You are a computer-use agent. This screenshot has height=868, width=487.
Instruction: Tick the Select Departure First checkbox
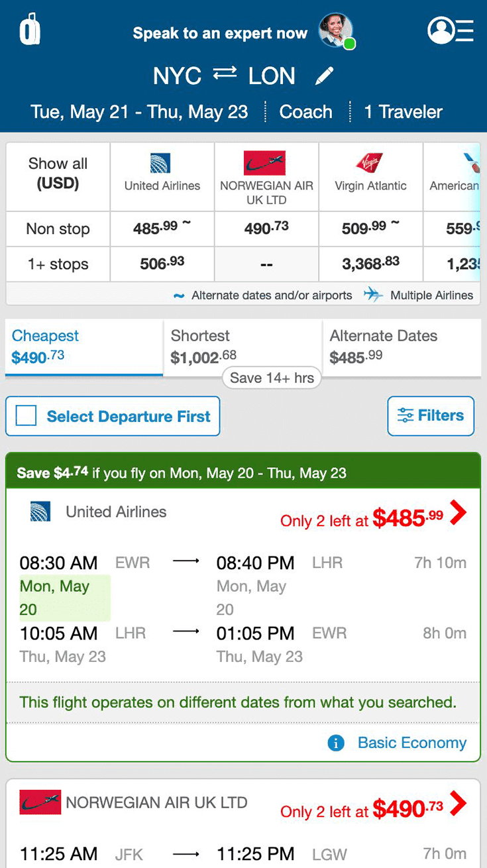(x=27, y=416)
